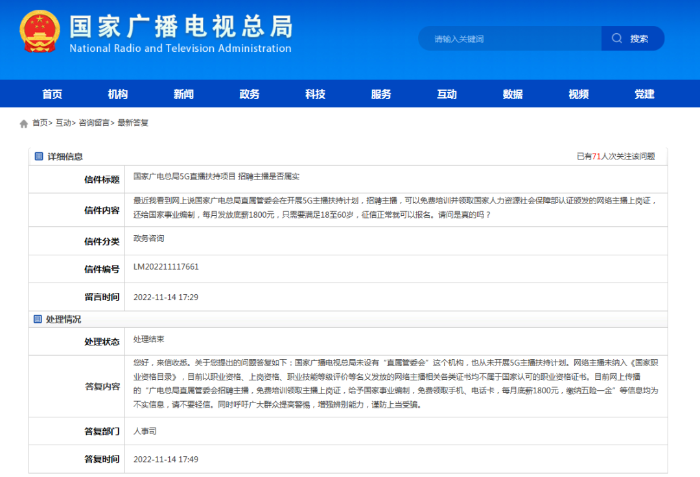700x477 pixels.
Task: Click the reply time 2022-11-14 17:49
Action: [166, 460]
